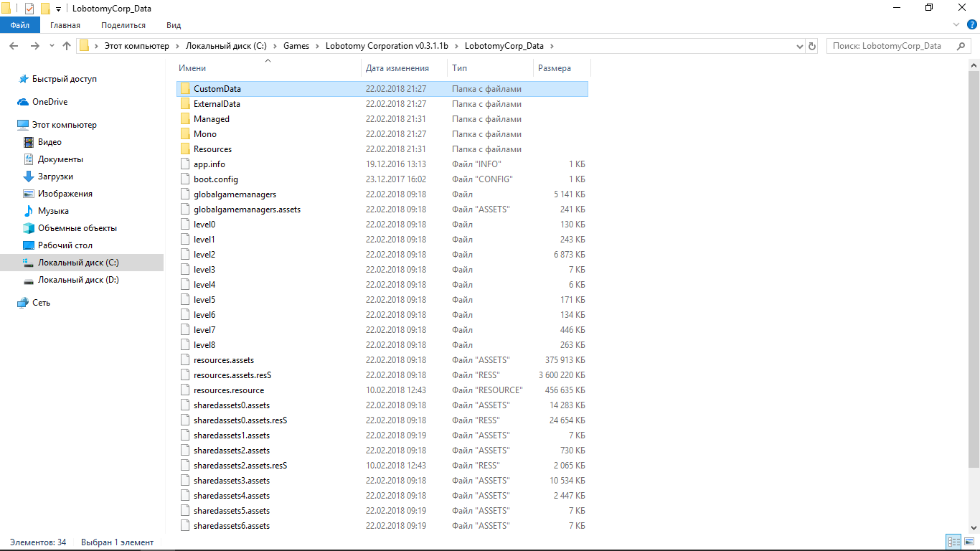Image resolution: width=980 pixels, height=551 pixels.
Task: Select the level0 file
Action: [204, 225]
